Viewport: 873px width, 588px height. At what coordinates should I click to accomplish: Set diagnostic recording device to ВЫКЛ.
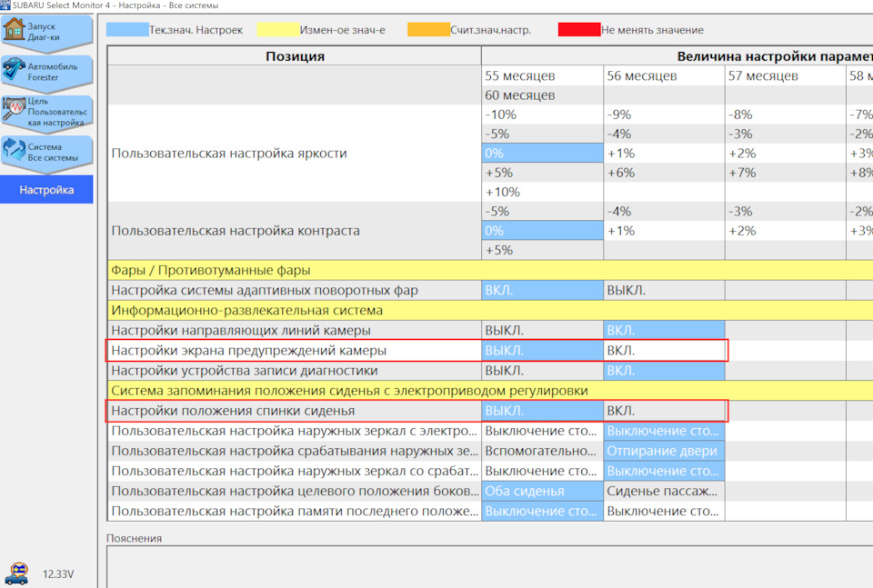tap(542, 371)
